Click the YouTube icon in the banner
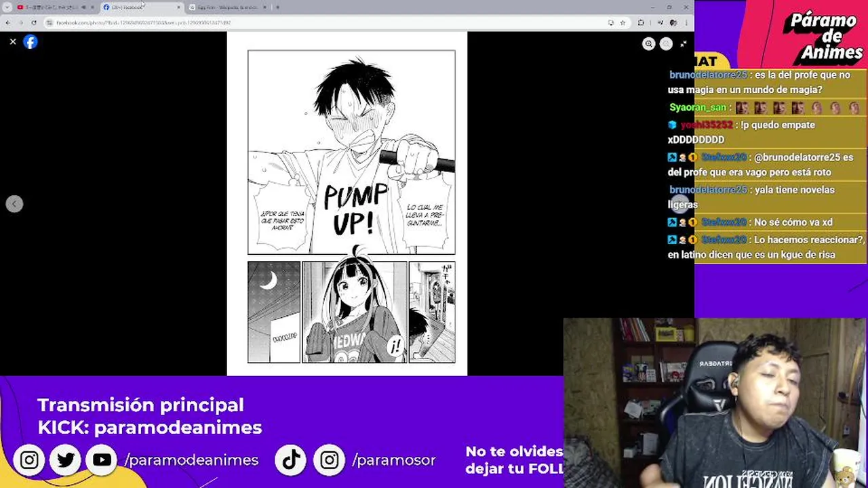The image size is (868, 488). coord(102,460)
